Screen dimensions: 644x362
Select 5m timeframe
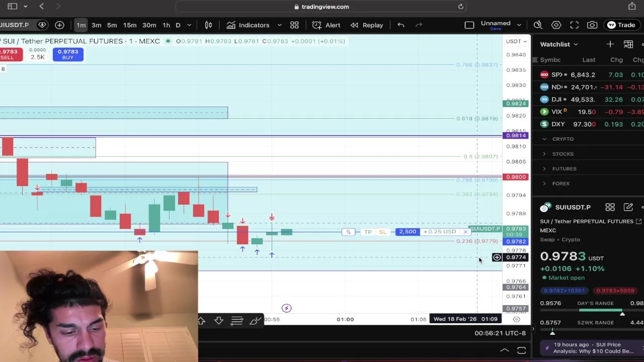112,25
